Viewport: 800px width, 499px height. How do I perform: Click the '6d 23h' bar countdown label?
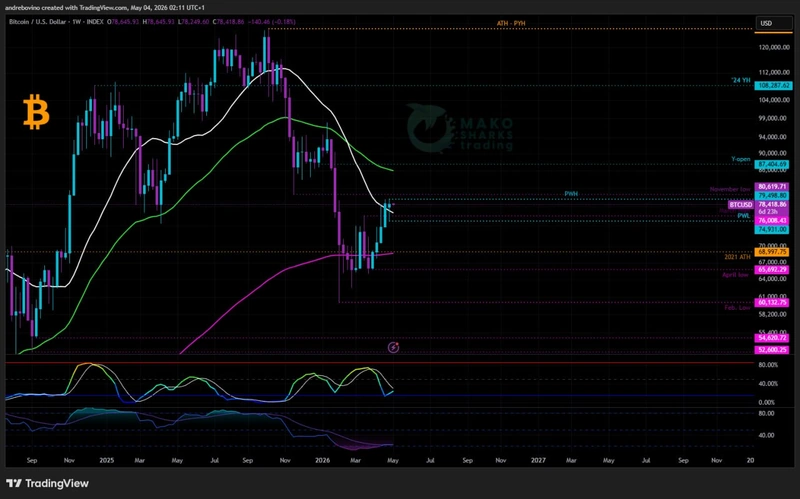pos(768,212)
